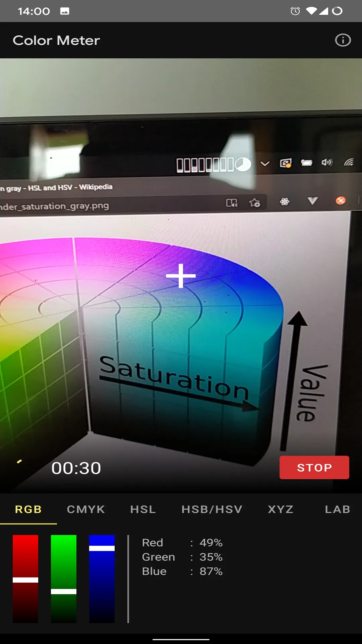
Task: Tap the image notification icon in status bar
Action: 65,11
